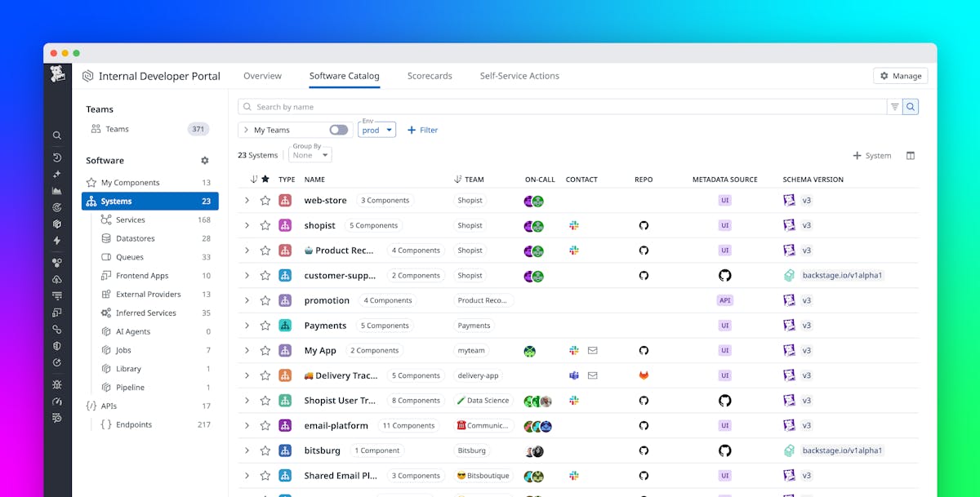The image size is (980, 497).
Task: Click the blue magnifier search button
Action: pos(911,106)
